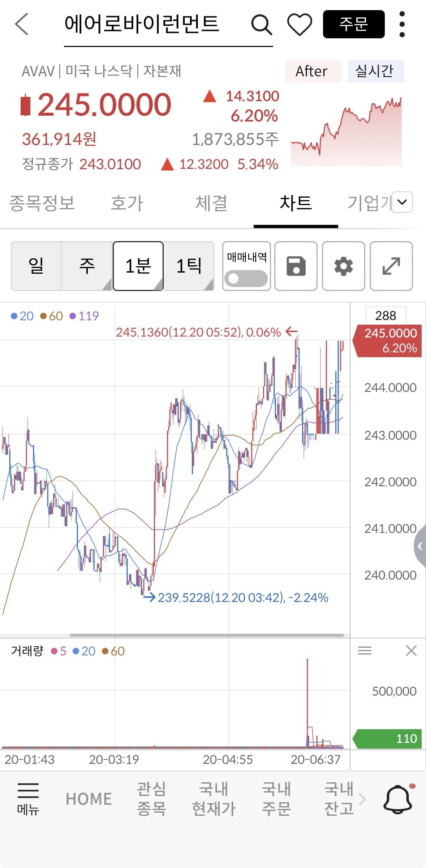The image size is (426, 868).
Task: Tap the red 245.0000 price tag on axis
Action: (x=387, y=341)
